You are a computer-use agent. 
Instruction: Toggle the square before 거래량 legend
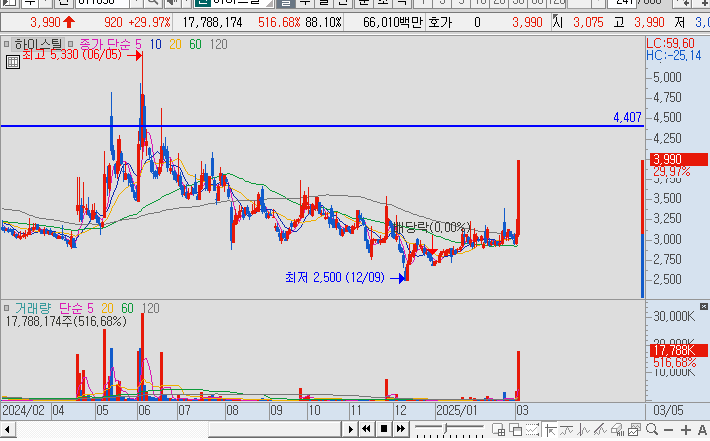coord(6,308)
